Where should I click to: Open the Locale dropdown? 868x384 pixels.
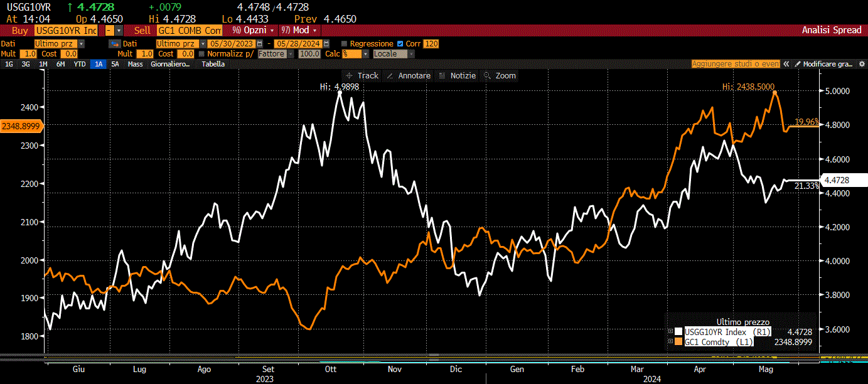(x=411, y=54)
